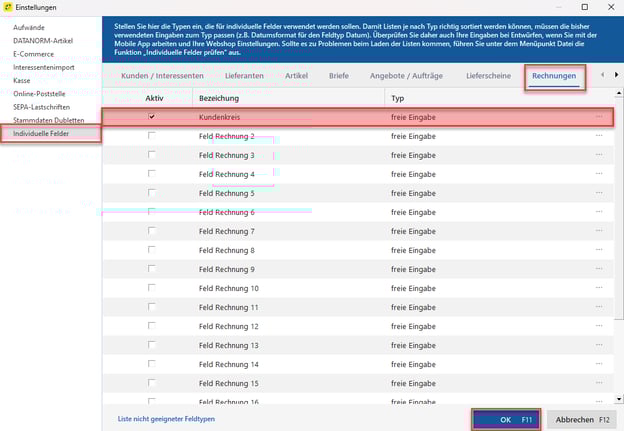The height and width of the screenshot is (431, 624).
Task: Uncheck the Aktiv checkbox for Kundenkreis
Action: click(x=152, y=117)
